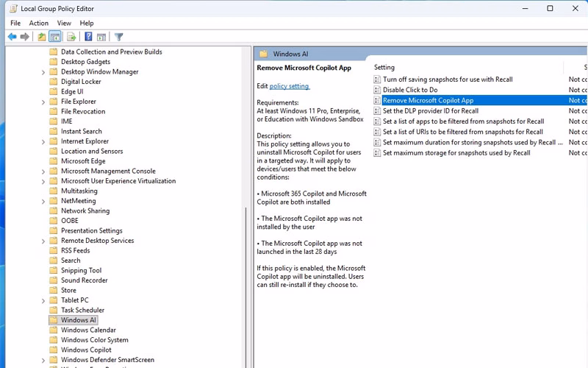Select the Multitasking tree folder

79,191
